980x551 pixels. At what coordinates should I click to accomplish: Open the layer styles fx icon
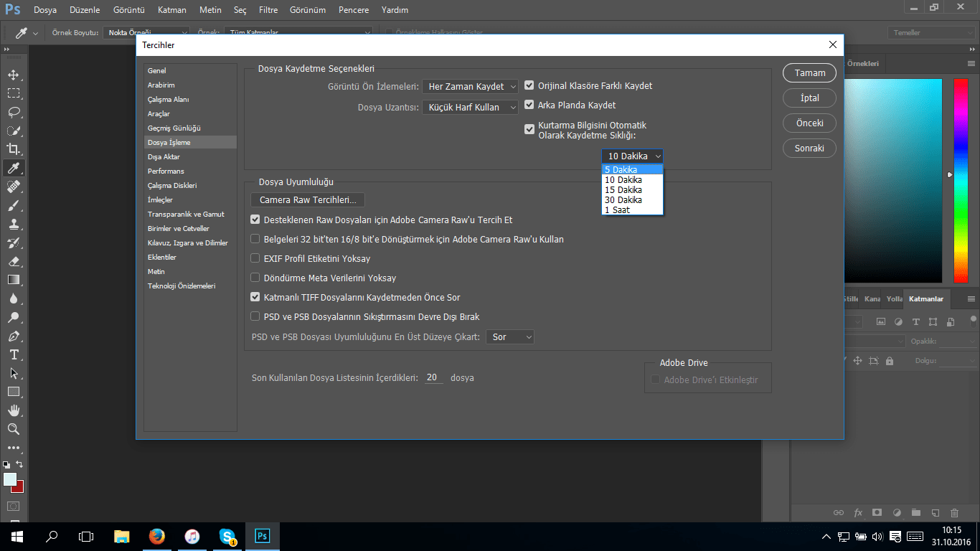tap(858, 512)
